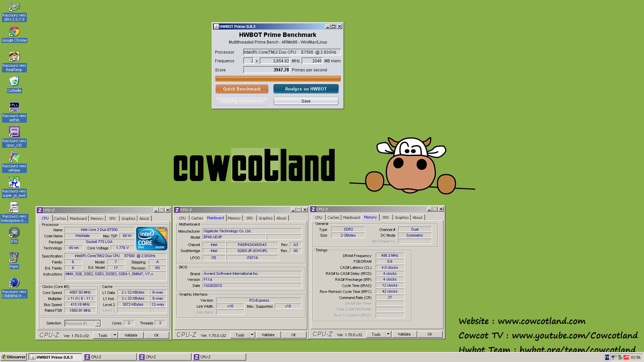This screenshot has height=362, width=644.
Task: Switch to Mainboard tab in first CPU-Z window
Action: 78,219
